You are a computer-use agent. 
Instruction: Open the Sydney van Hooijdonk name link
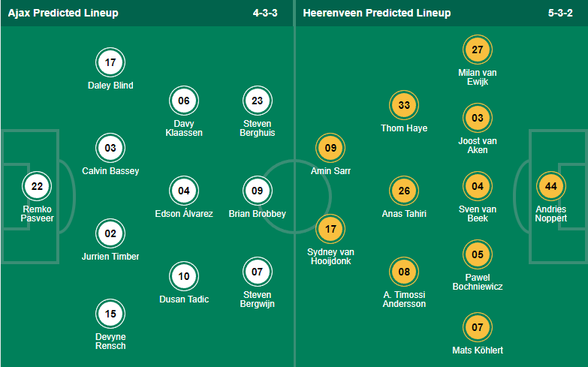click(330, 257)
